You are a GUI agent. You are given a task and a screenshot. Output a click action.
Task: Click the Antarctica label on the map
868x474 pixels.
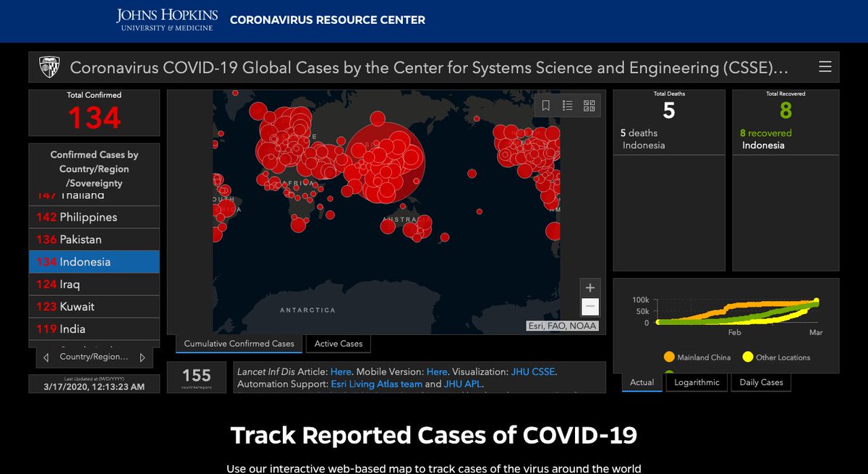pos(308,310)
